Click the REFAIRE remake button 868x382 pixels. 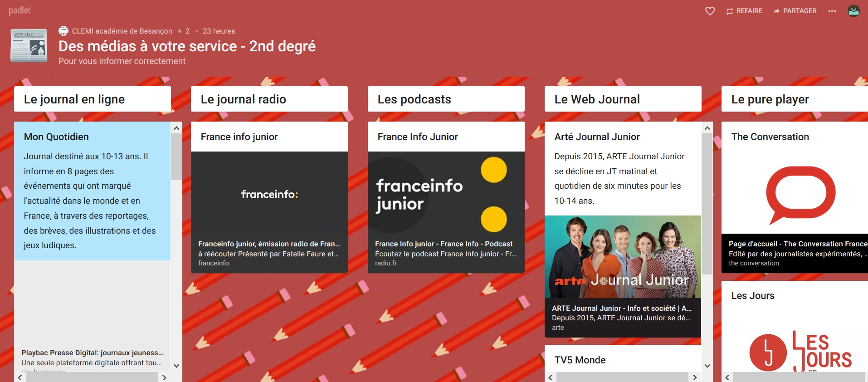tap(744, 11)
